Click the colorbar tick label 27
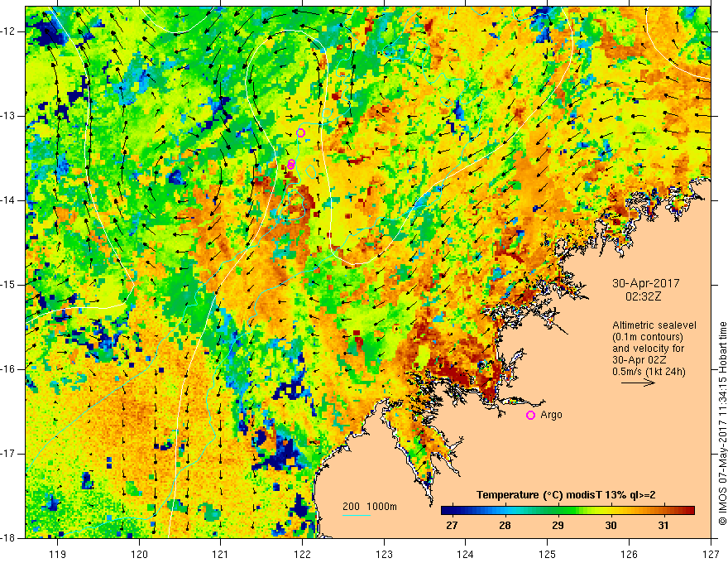This screenshot has height=563, width=728. click(452, 526)
